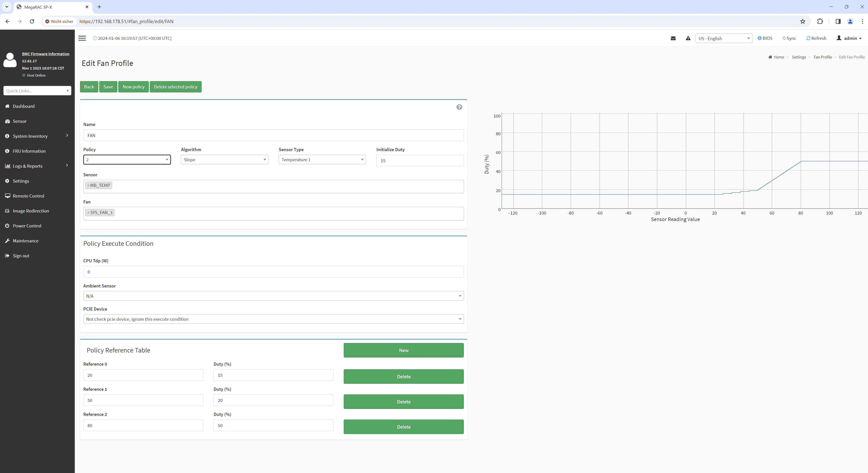Screen dimensions: 868x473
Task: Open Power Control from sidebar menu
Action: (x=27, y=226)
